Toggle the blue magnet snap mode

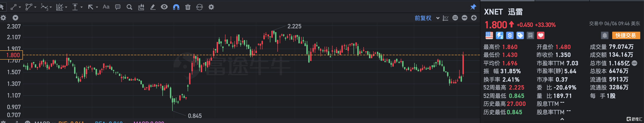pos(176,7)
